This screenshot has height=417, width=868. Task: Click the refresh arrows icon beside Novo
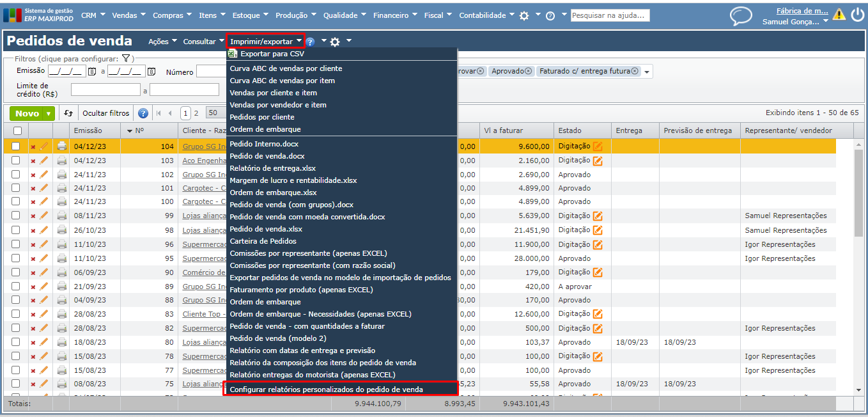tap(69, 113)
